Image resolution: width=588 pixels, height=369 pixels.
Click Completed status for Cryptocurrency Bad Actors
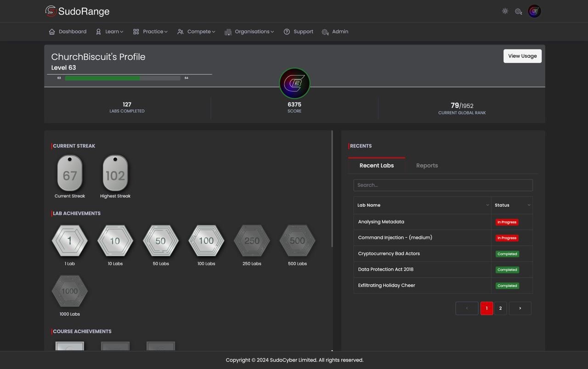[507, 254]
